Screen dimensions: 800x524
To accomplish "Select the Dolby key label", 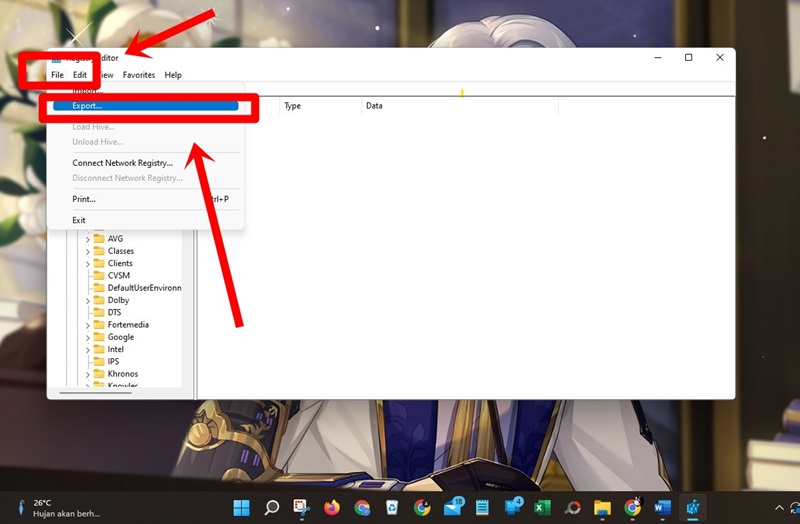I will click(x=118, y=300).
